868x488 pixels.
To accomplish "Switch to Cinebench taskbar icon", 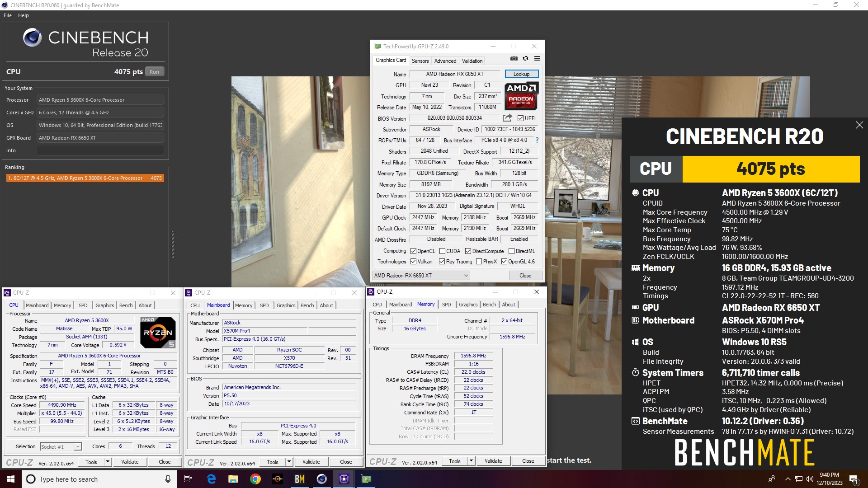I will click(321, 479).
